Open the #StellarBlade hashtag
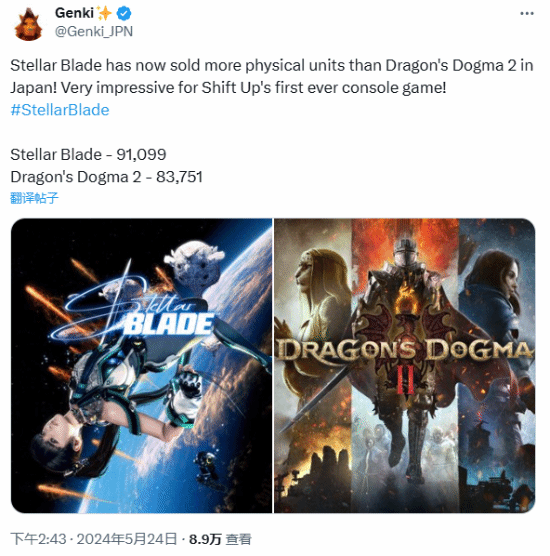Screen dimensions: 550x556 [60, 110]
